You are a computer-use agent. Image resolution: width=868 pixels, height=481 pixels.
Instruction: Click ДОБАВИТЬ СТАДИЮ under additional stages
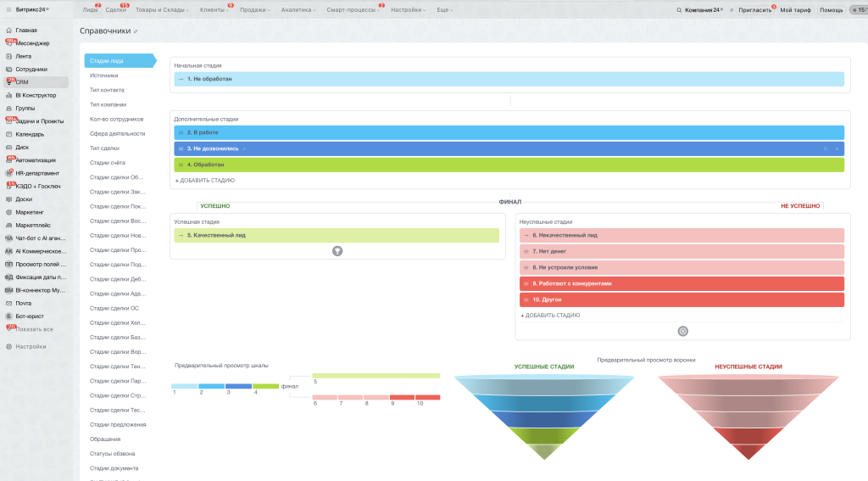[205, 181]
